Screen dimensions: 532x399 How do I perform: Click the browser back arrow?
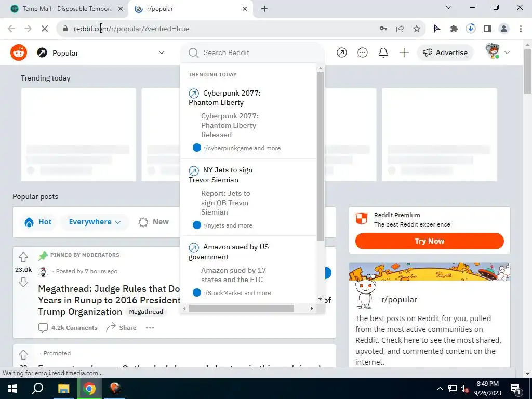pos(11,29)
